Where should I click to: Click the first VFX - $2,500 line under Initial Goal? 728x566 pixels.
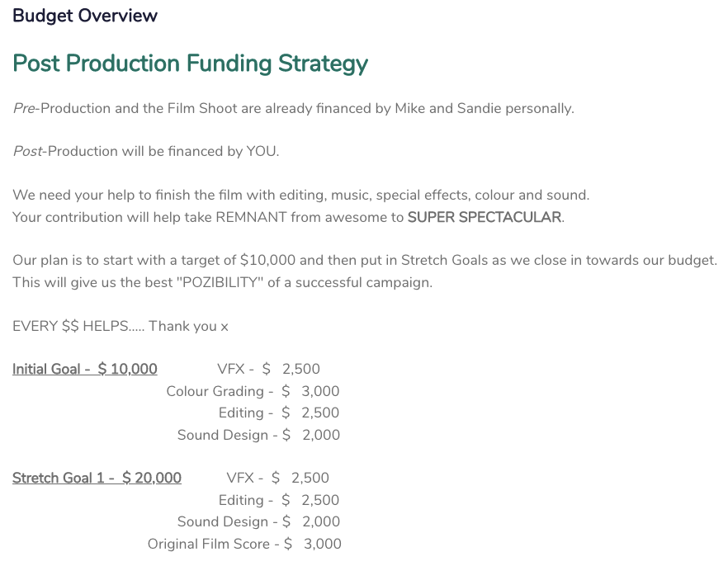[x=268, y=369]
